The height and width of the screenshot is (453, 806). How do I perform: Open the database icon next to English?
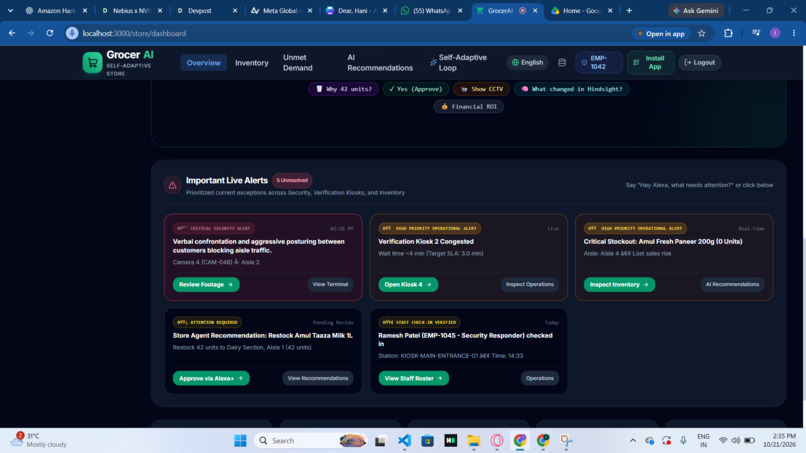[x=562, y=63]
